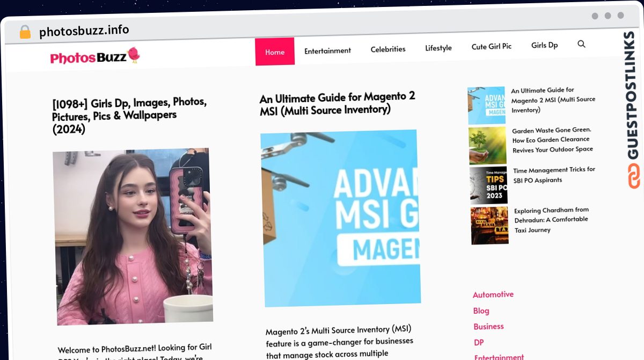Open the Entertainment menu item
Screen dimensions: 644x360
click(x=327, y=51)
